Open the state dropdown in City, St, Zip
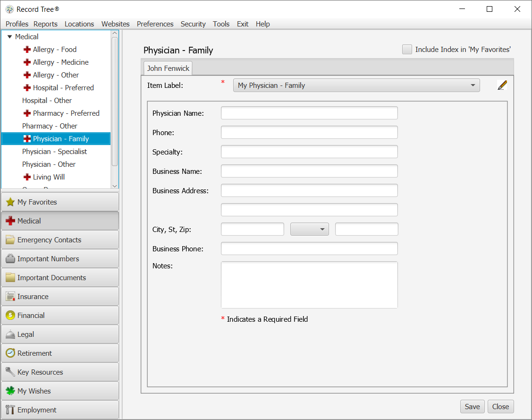Image resolution: width=532 pixels, height=420 pixels. tap(323, 229)
